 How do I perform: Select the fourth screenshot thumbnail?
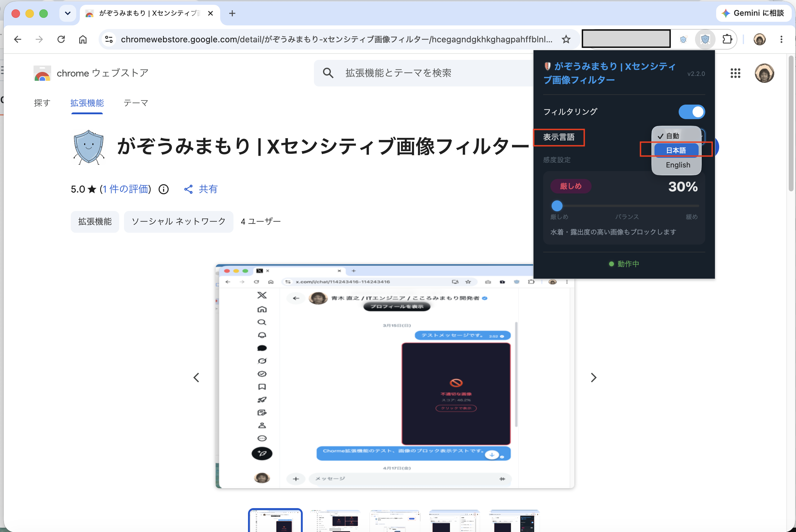coord(455,521)
